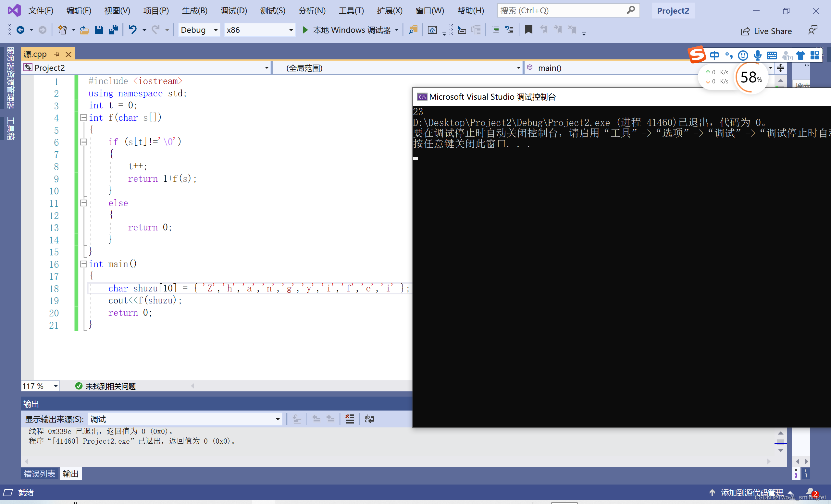Click the Navigate Backward arrow icon
This screenshot has height=504, width=831.
pyautogui.click(x=20, y=30)
